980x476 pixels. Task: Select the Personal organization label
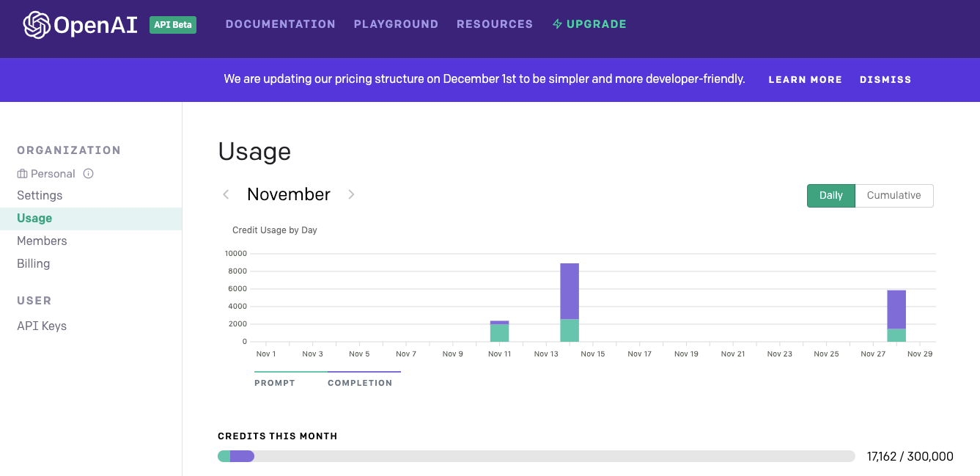tap(53, 174)
